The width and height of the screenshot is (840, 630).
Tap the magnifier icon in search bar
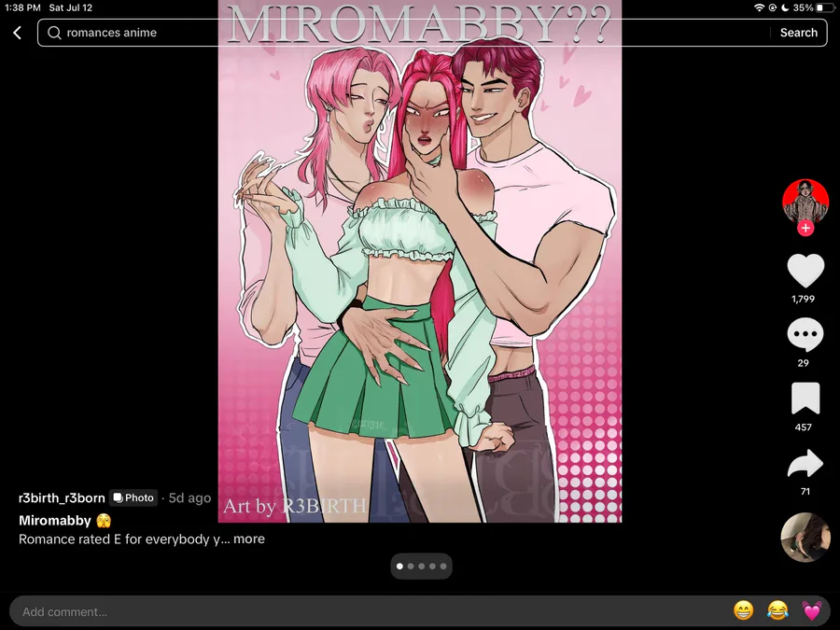[54, 34]
